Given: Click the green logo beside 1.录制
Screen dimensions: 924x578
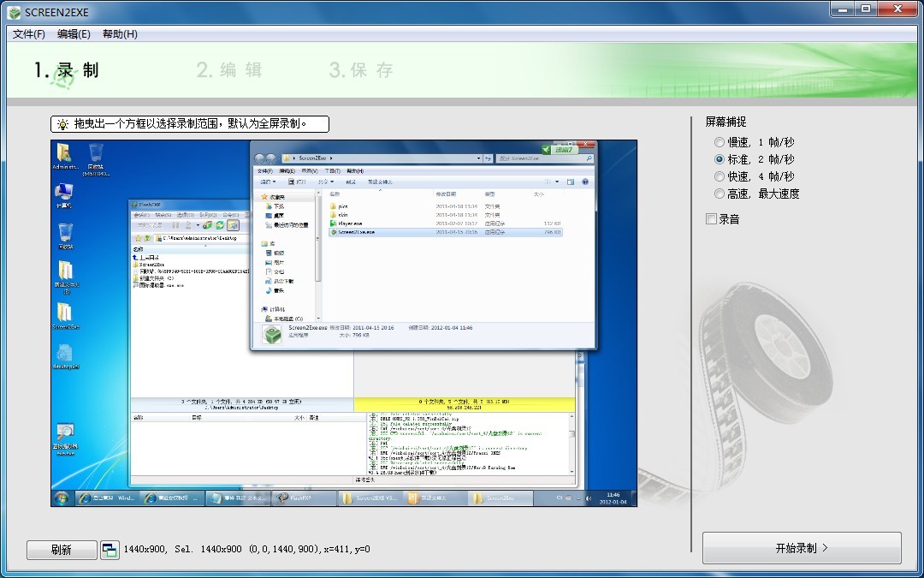Looking at the screenshot, I should [63, 75].
